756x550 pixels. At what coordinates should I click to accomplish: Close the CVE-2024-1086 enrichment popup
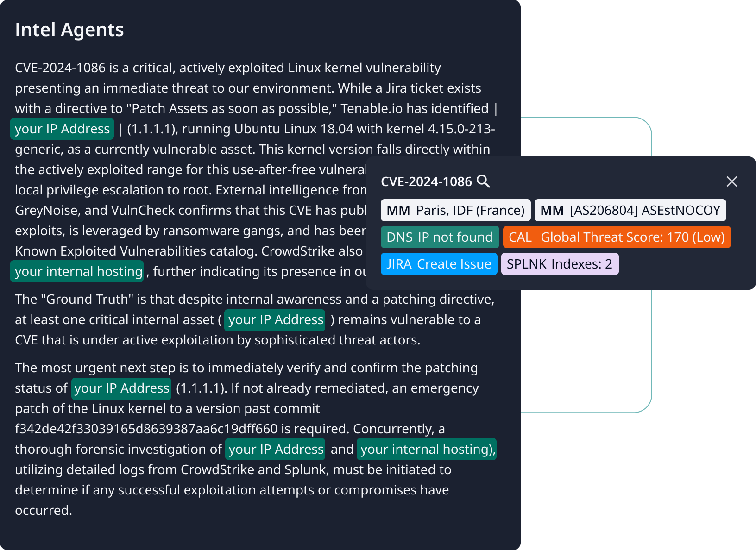coord(731,181)
